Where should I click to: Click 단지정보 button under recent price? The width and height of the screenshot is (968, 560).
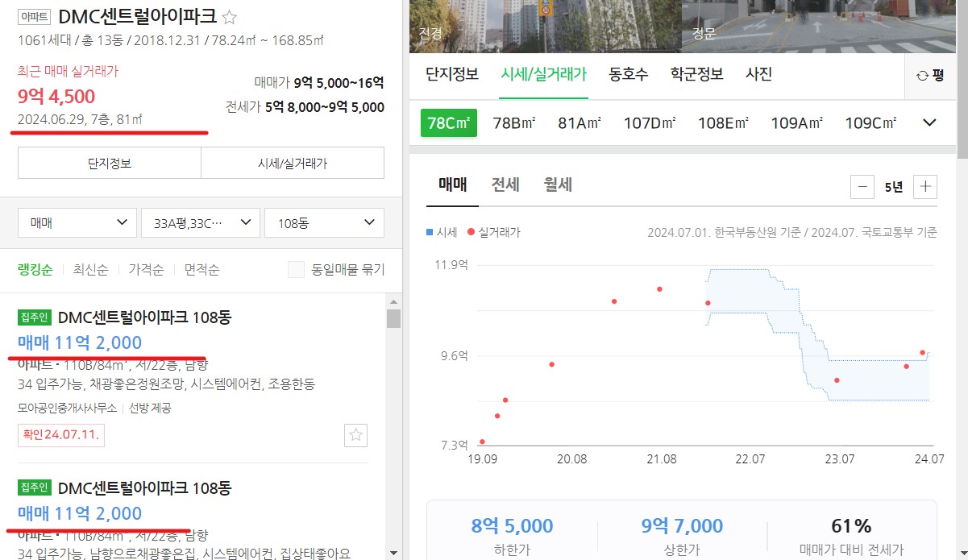[x=110, y=164]
